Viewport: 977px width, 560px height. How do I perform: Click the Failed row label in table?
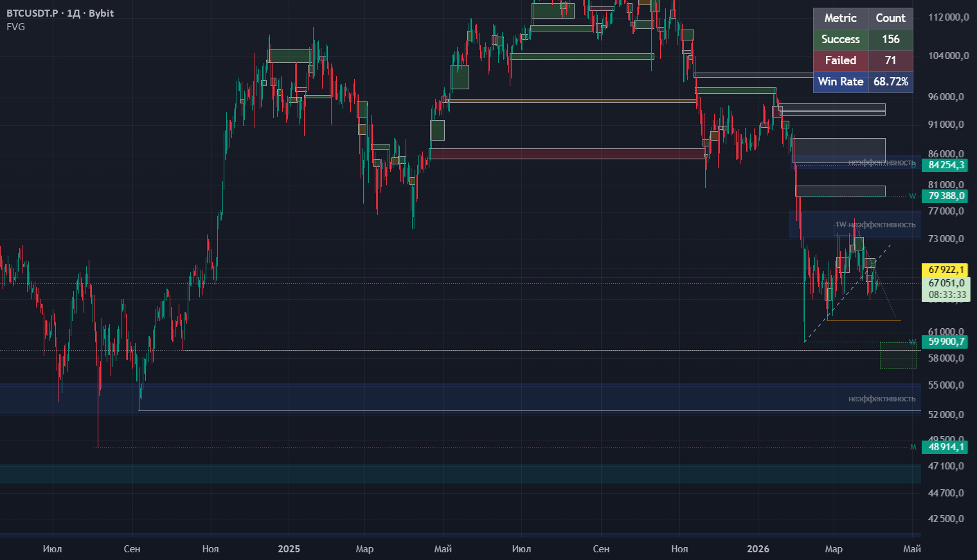pos(841,60)
